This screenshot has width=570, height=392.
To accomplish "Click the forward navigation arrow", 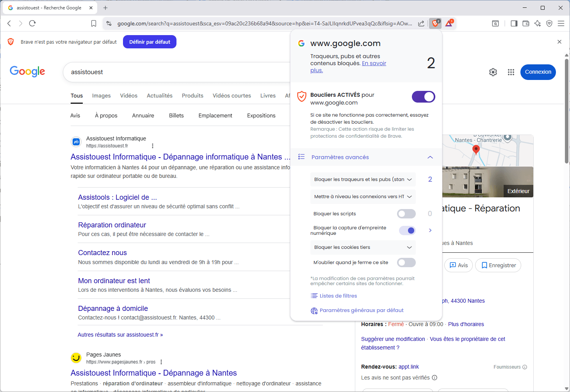I will [x=21, y=23].
